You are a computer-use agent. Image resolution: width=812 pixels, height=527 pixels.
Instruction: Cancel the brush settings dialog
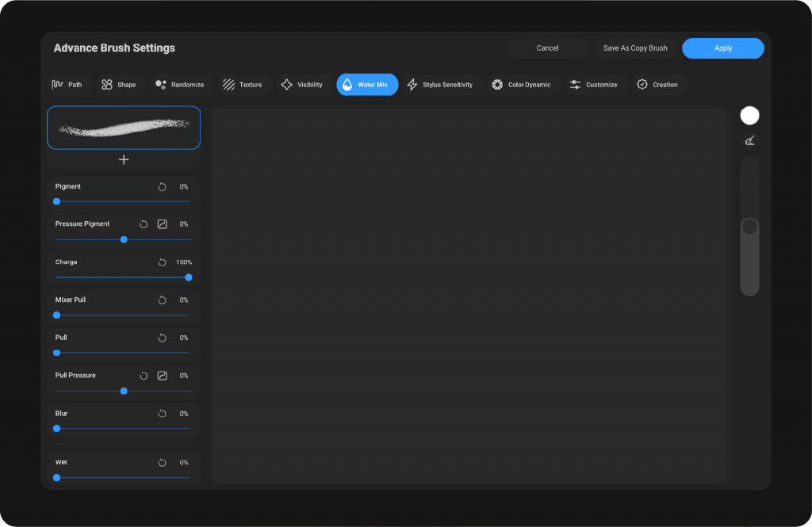click(547, 48)
